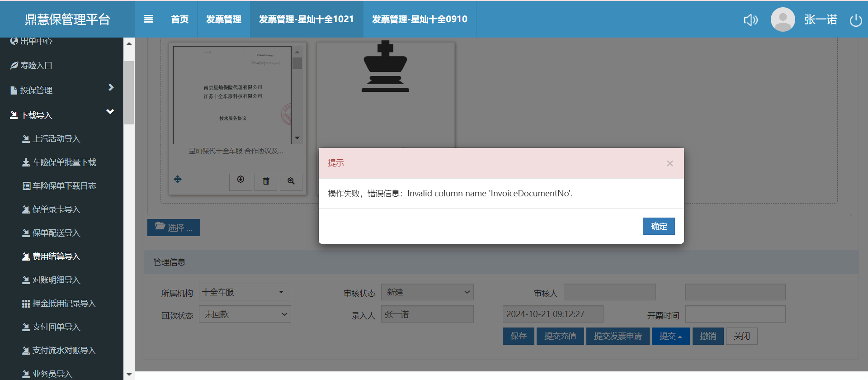This screenshot has height=380, width=868.
Task: Click the 撤销 button
Action: pos(708,336)
